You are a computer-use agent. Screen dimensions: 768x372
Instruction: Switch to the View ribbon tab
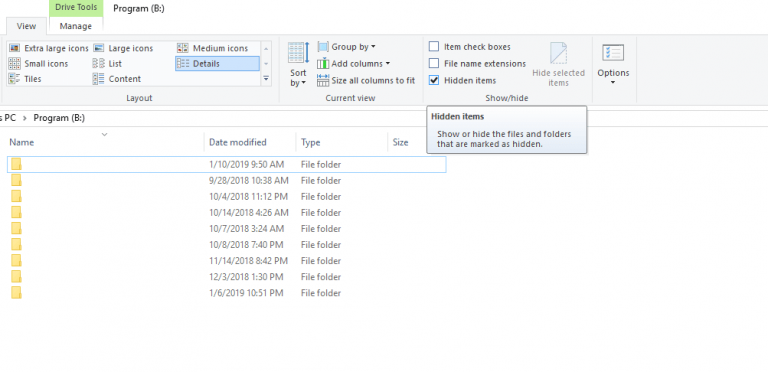[26, 26]
